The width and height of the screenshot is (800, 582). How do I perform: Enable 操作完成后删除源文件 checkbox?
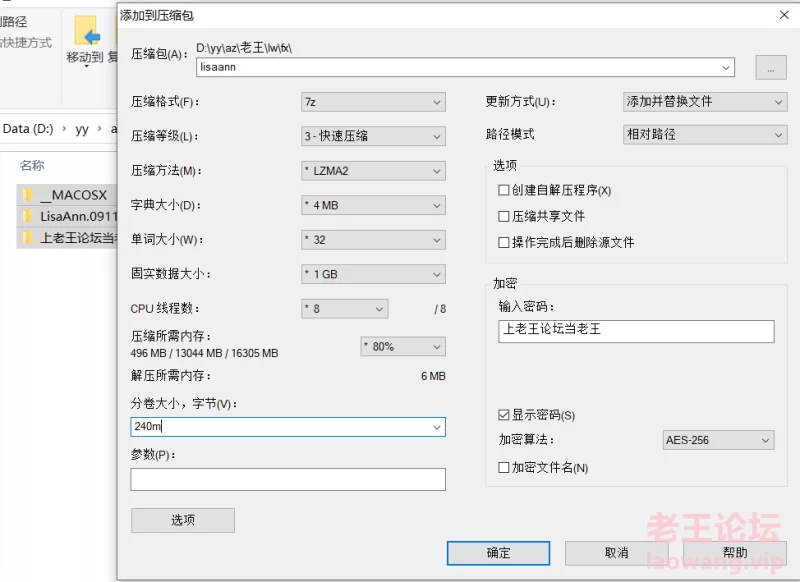504,242
